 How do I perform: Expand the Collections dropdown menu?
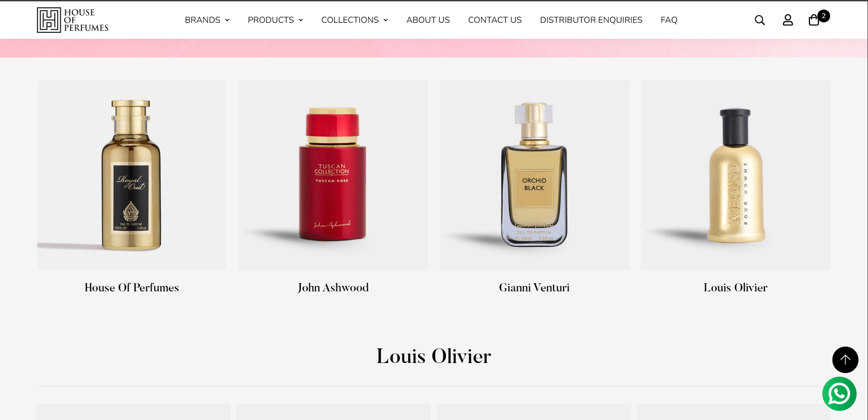(x=355, y=20)
